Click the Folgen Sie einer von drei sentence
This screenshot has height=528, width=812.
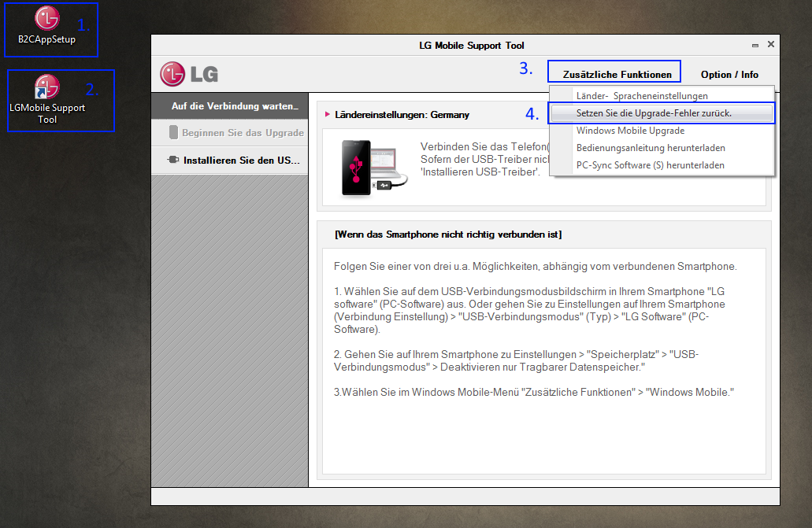(535, 267)
